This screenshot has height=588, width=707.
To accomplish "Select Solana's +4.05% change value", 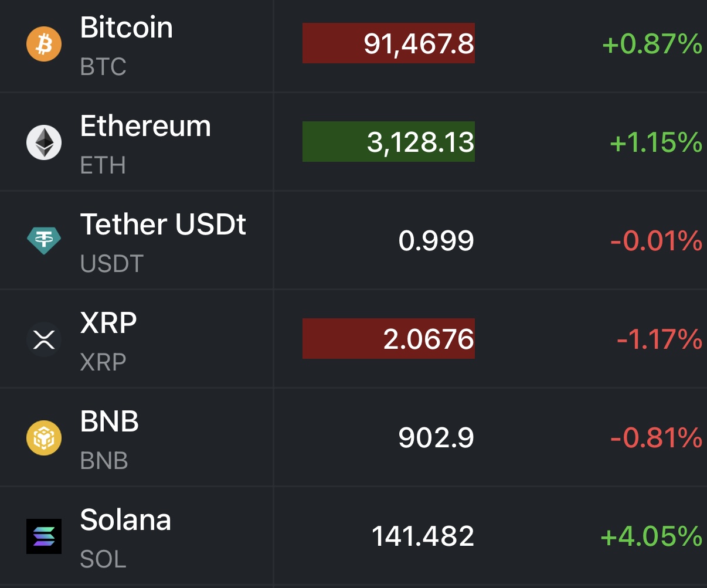I will [x=651, y=537].
